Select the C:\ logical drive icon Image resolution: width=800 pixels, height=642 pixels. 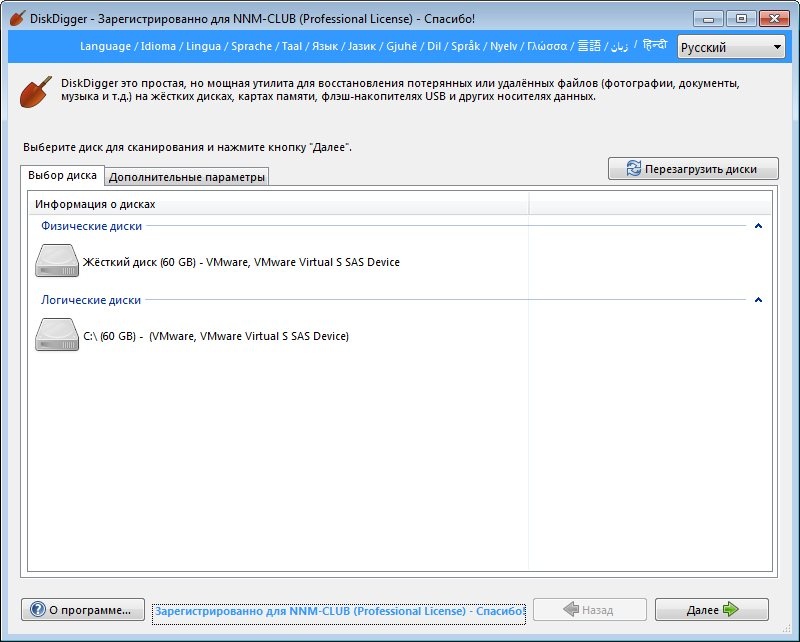point(57,334)
